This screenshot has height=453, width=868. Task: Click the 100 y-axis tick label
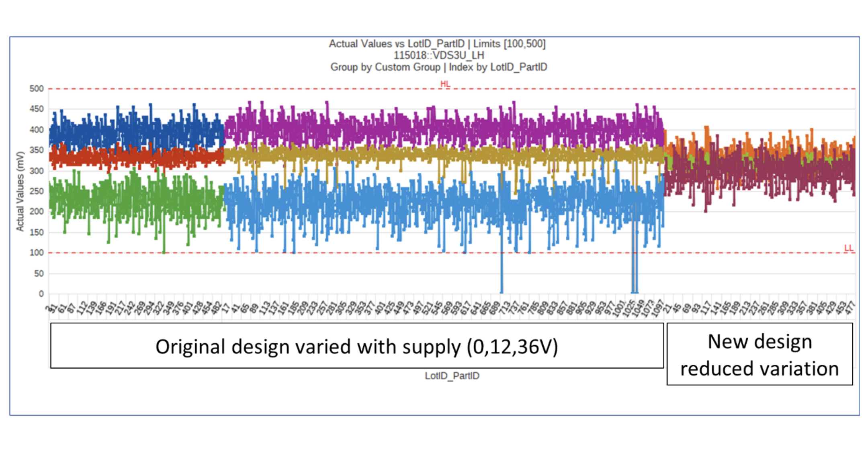pyautogui.click(x=37, y=253)
